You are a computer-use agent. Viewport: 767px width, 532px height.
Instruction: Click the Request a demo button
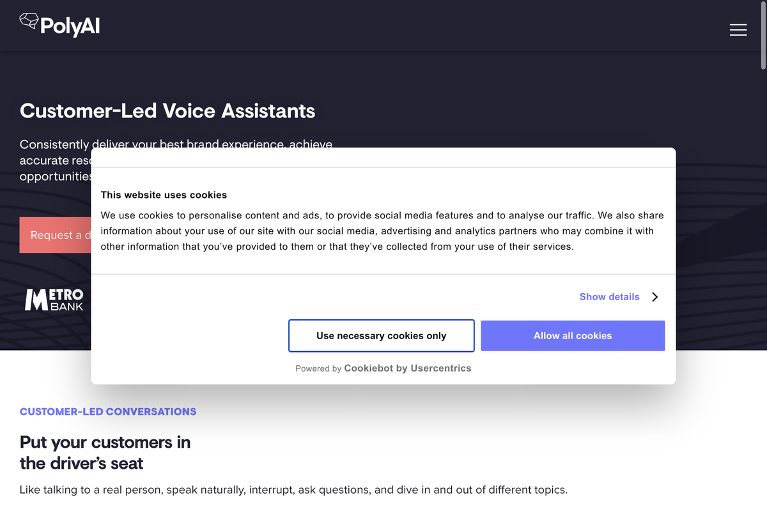point(56,235)
